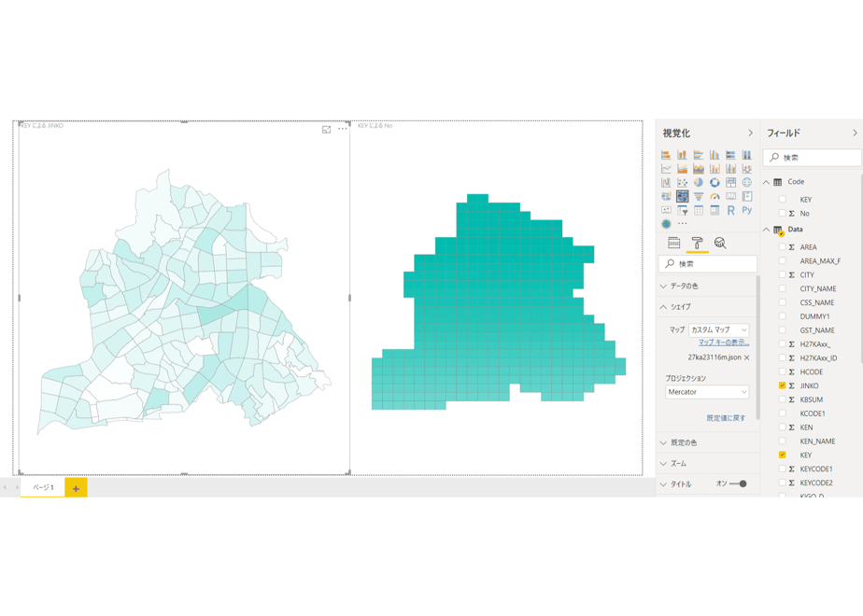The width and height of the screenshot is (863, 616).
Task: Uncheck the JINKO field checkbox
Action: pos(782,385)
